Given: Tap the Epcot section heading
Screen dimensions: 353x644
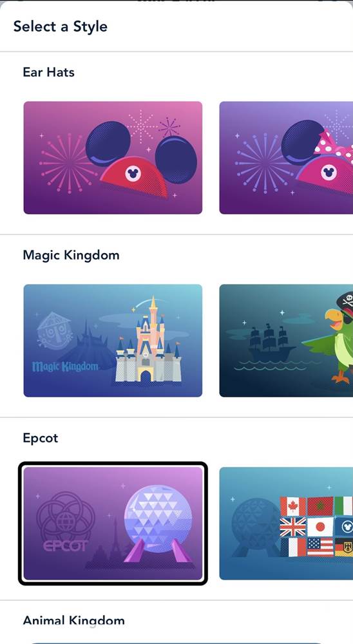Looking at the screenshot, I should click(x=41, y=438).
